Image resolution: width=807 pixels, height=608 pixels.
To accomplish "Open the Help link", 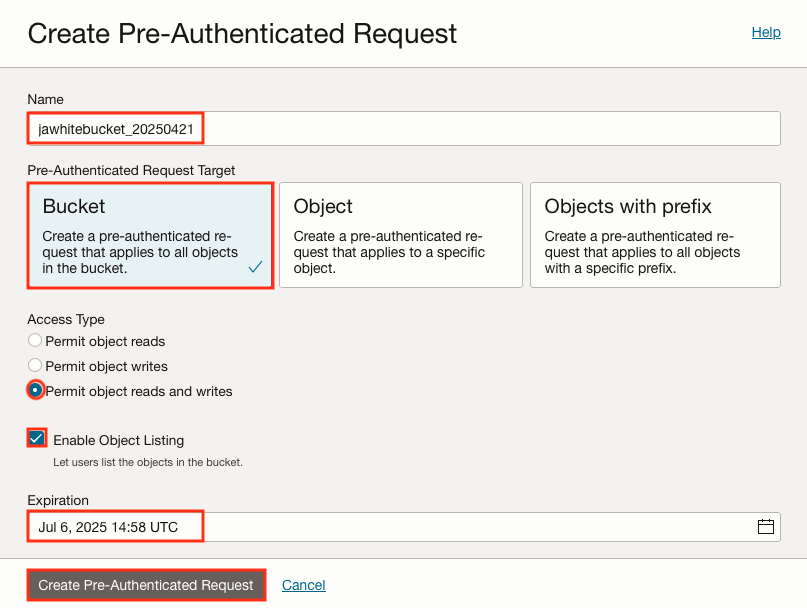I will pos(766,32).
